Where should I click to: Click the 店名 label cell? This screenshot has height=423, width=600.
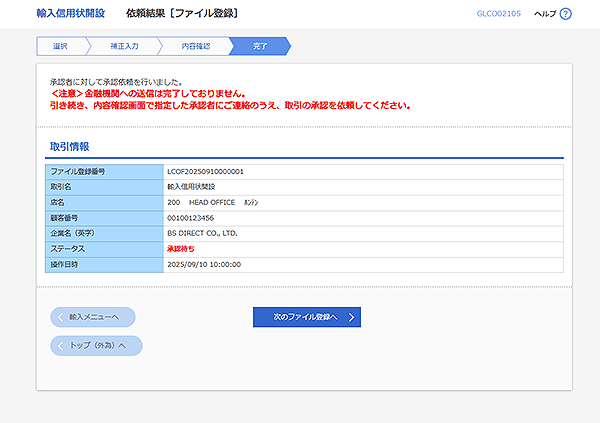pos(104,203)
